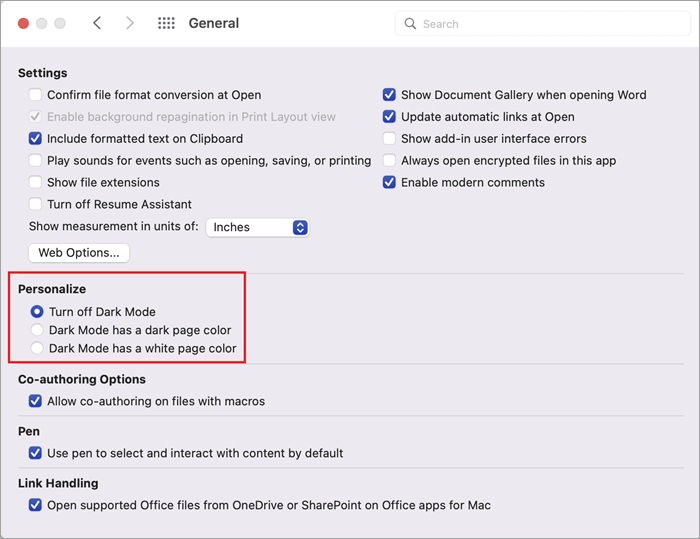Click the back arrow in the toolbar
This screenshot has height=539, width=700.
[x=97, y=23]
